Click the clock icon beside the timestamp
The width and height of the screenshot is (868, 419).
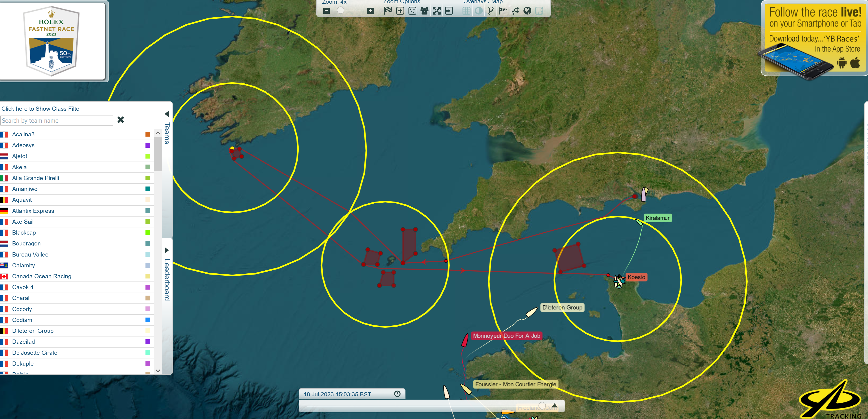pyautogui.click(x=397, y=394)
